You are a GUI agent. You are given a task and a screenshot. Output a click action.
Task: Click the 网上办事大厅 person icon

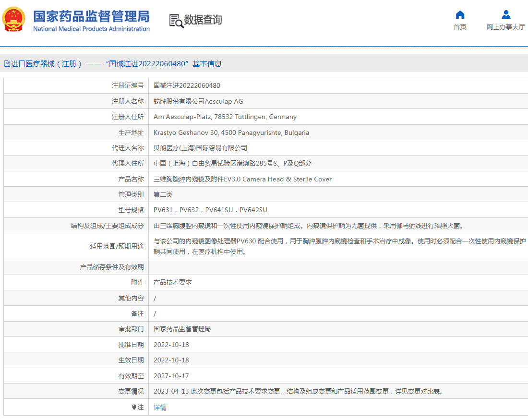505,14
